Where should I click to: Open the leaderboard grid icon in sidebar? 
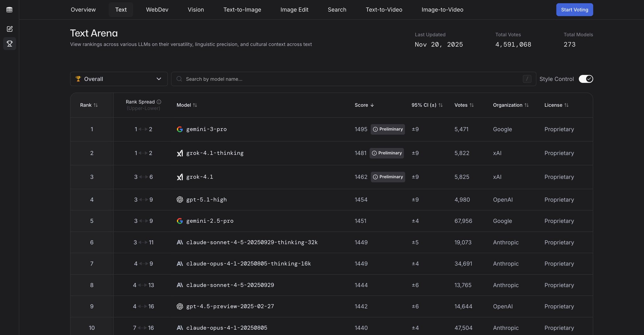pyautogui.click(x=9, y=10)
